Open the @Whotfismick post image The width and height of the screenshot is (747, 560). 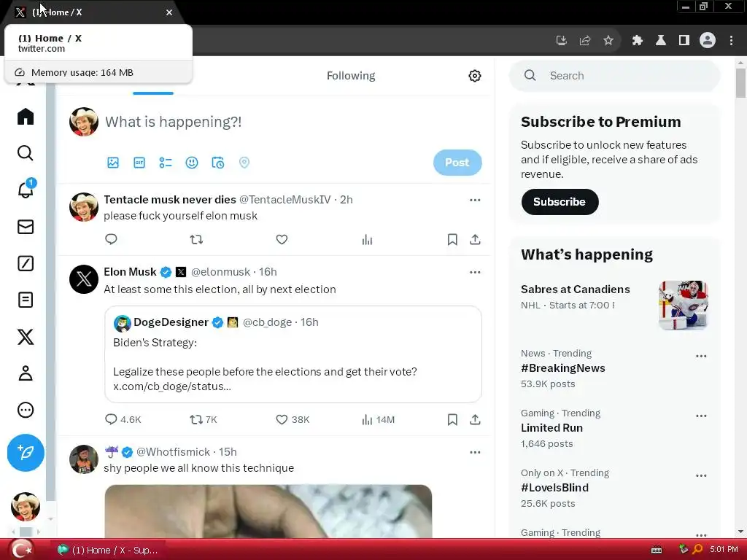tap(268, 511)
